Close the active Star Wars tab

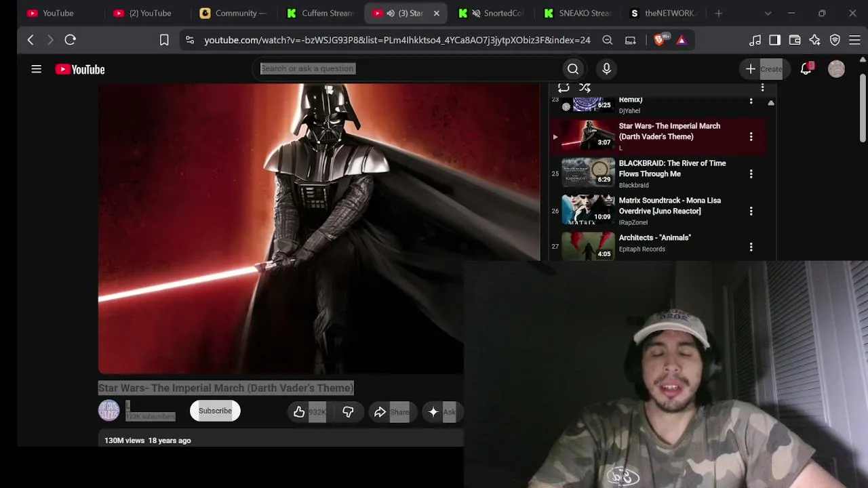(436, 13)
